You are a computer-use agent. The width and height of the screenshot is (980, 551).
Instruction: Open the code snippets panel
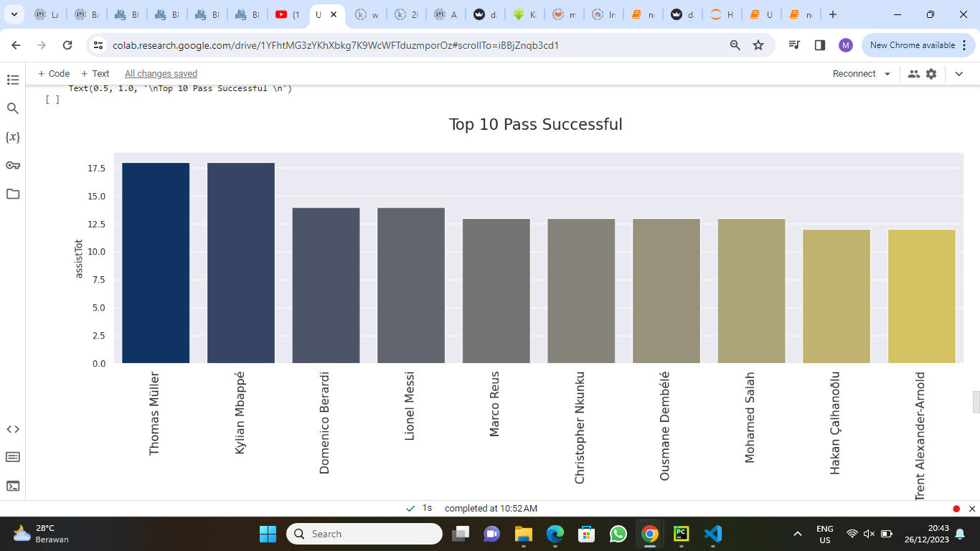(x=13, y=429)
